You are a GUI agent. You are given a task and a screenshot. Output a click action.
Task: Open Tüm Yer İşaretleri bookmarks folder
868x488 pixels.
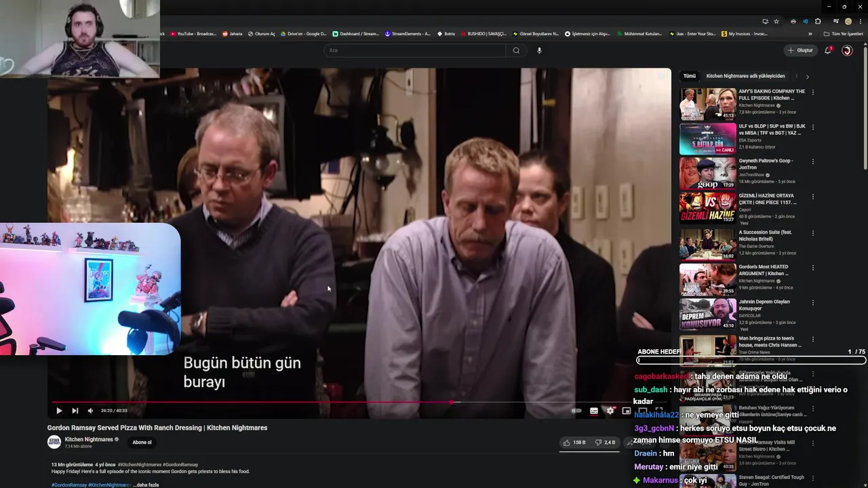(x=843, y=34)
